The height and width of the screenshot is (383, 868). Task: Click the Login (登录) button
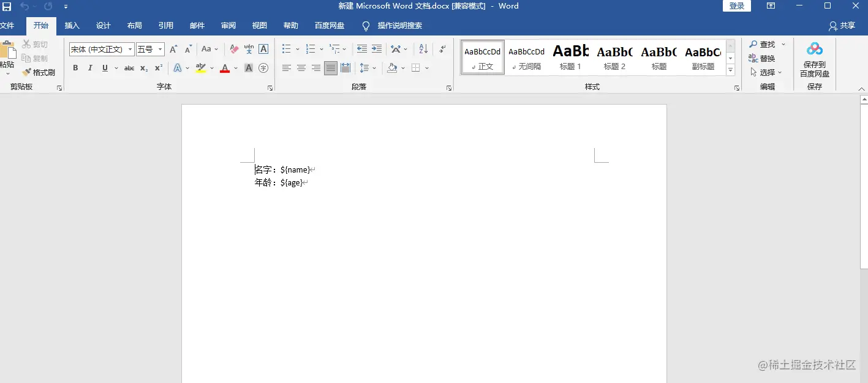click(x=737, y=6)
